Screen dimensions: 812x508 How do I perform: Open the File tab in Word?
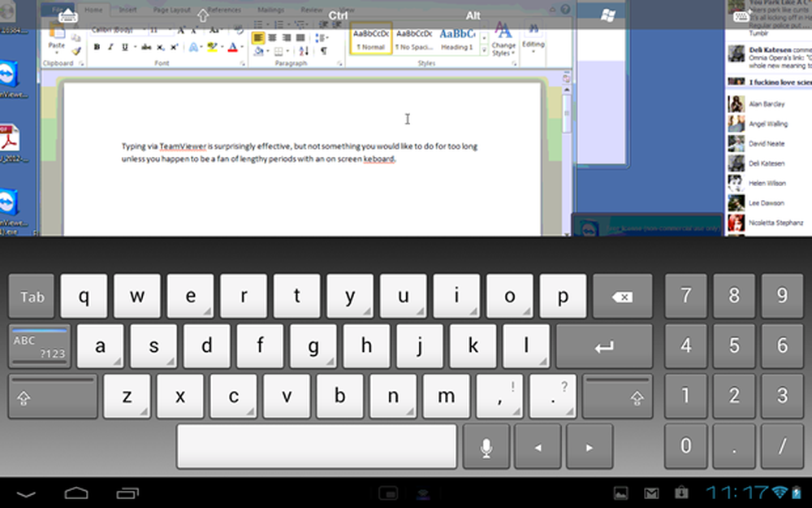coord(58,9)
